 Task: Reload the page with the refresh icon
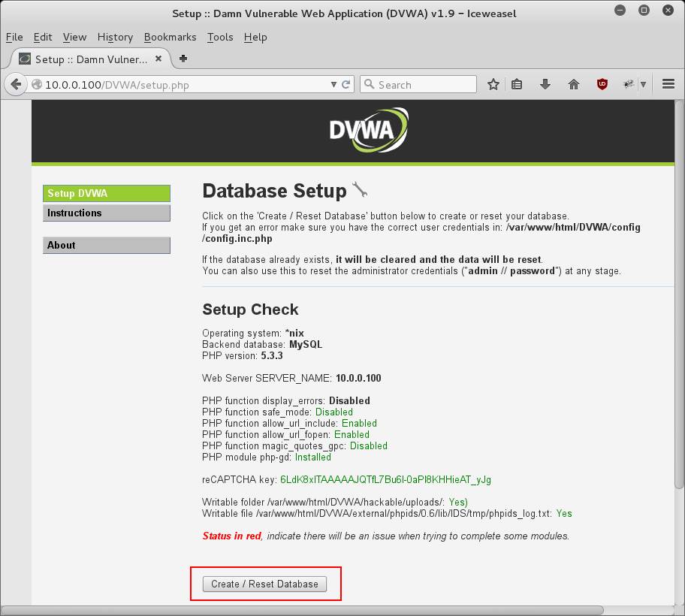346,84
